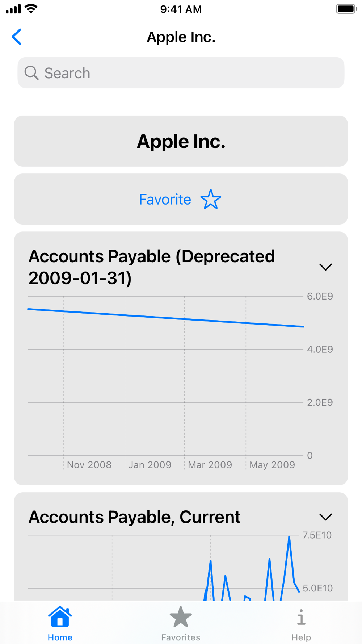
Task: Collapse the Accounts Payable, Current chart
Action: (325, 517)
